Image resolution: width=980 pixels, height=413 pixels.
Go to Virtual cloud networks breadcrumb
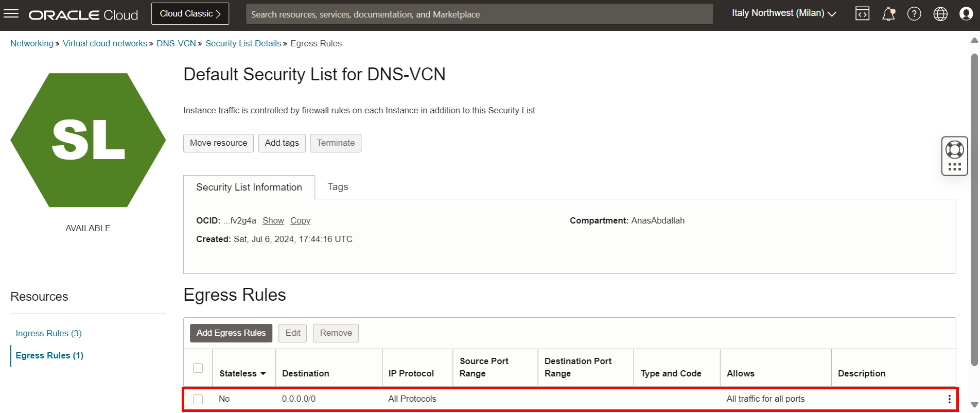[105, 43]
